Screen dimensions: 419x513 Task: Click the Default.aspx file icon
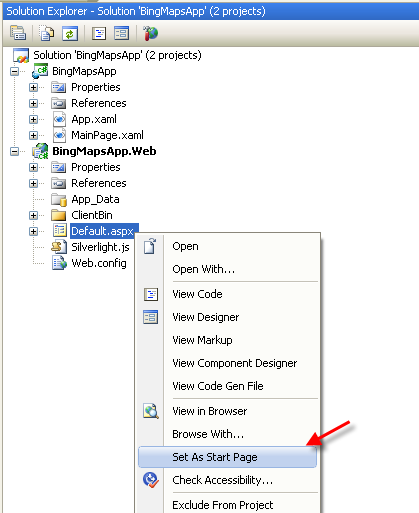point(60,231)
